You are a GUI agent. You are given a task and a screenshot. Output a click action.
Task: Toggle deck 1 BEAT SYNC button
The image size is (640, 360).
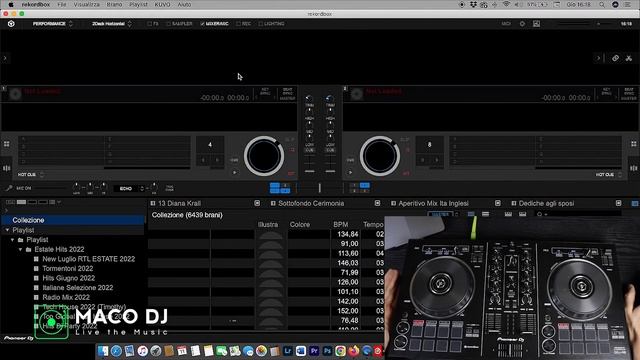pos(287,91)
